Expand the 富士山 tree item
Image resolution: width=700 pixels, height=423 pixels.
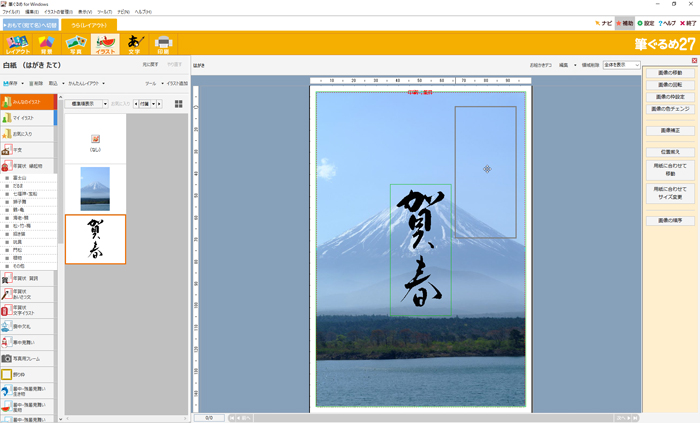pyautogui.click(x=8, y=177)
